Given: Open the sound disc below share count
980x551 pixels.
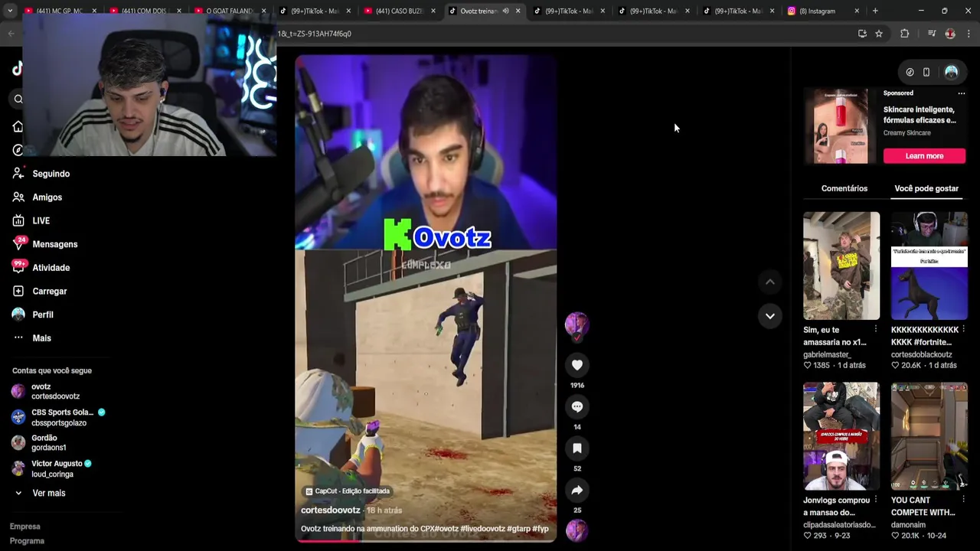Looking at the screenshot, I should [577, 530].
